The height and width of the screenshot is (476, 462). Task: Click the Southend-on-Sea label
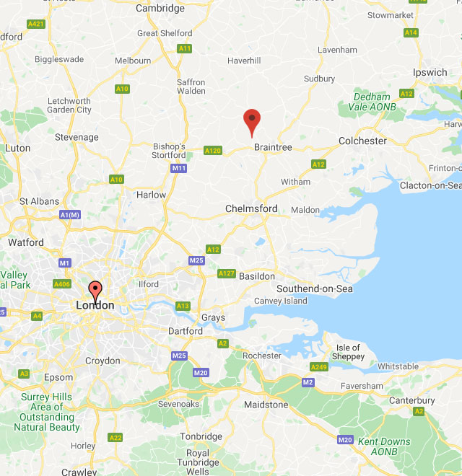(x=315, y=288)
